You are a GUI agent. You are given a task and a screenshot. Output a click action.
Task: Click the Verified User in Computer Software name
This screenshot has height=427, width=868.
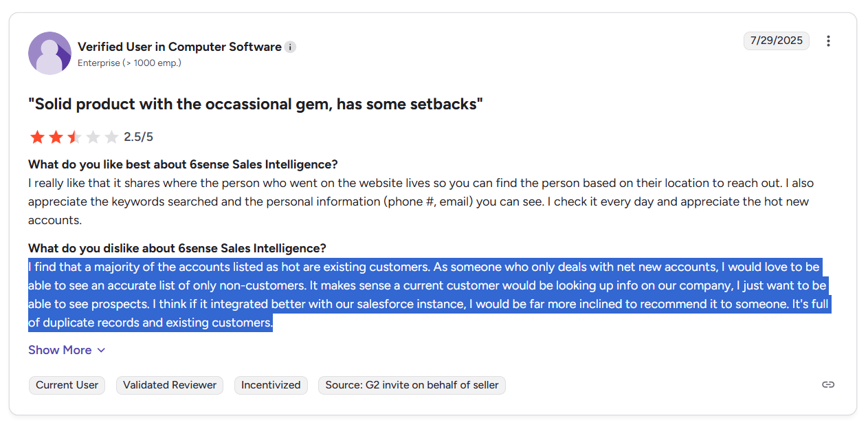[x=179, y=47]
